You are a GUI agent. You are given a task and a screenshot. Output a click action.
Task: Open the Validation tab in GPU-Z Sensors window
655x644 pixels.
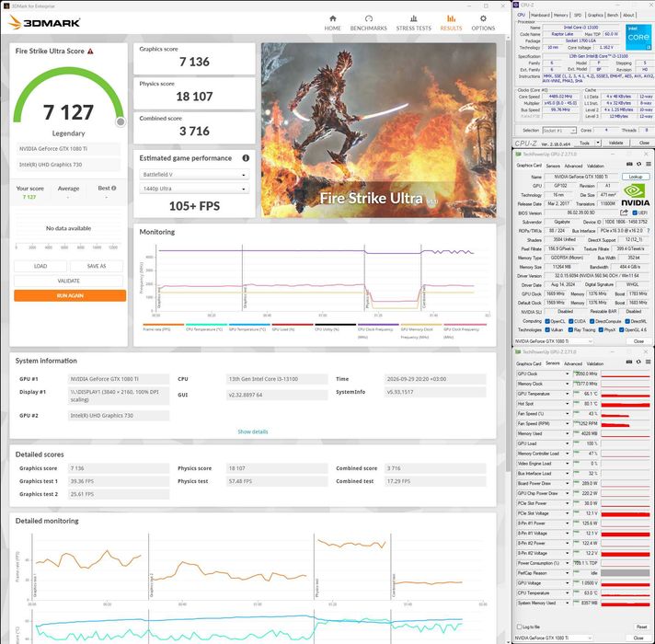point(595,363)
